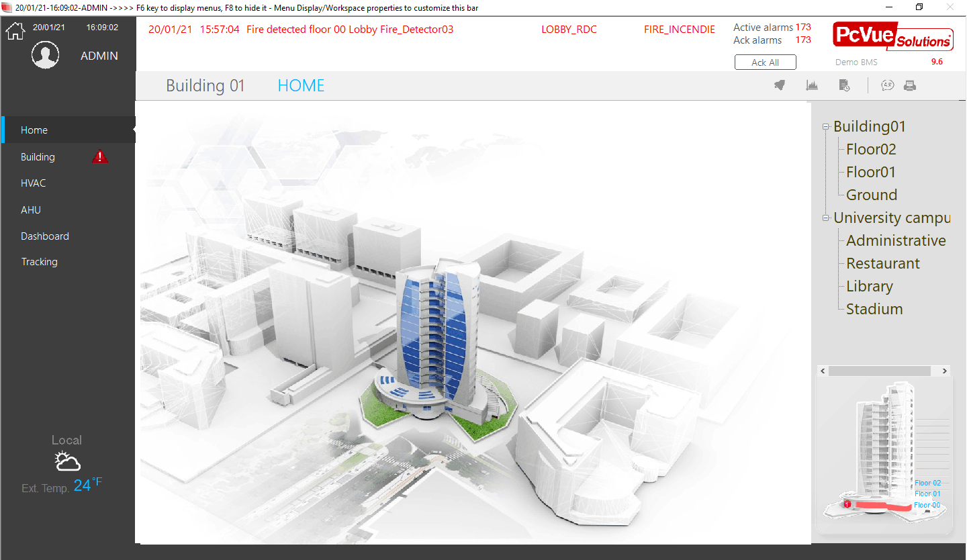Click the weather cloud icon
This screenshot has height=560, width=967.
[x=67, y=462]
